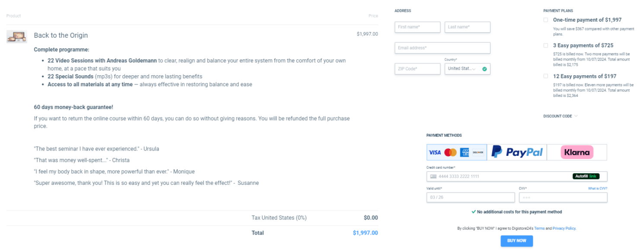Viewport: 644px width, 251px height.
Task: Open the Country dropdown
Action: (x=465, y=69)
